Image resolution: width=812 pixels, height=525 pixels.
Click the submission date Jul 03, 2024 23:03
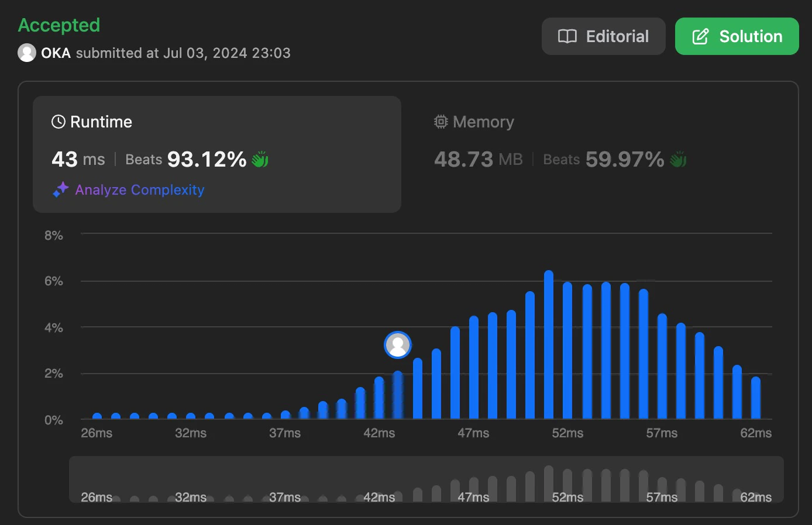[x=227, y=53]
